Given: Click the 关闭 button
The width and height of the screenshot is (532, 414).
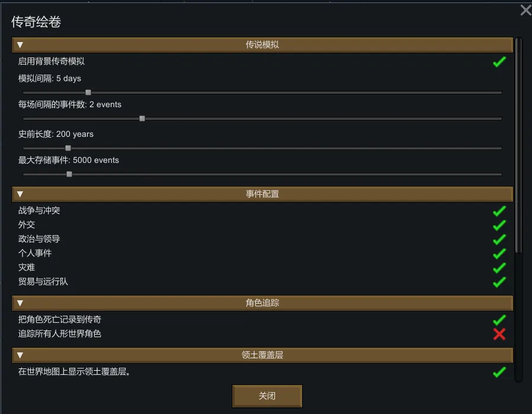Looking at the screenshot, I should pyautogui.click(x=267, y=396).
